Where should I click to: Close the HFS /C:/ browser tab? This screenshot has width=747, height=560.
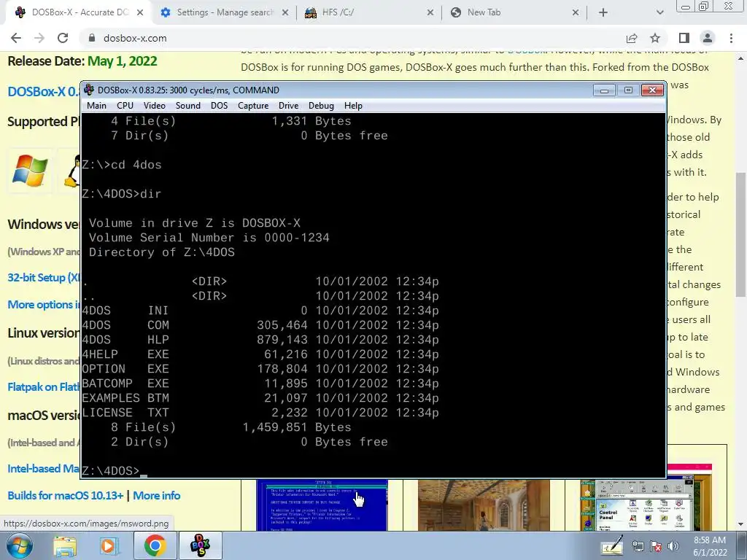coord(430,12)
